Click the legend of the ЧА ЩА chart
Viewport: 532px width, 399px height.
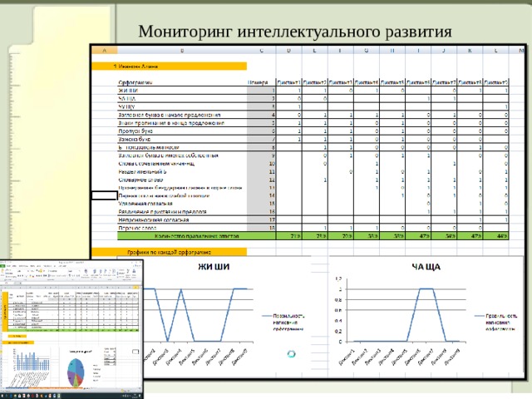click(496, 323)
